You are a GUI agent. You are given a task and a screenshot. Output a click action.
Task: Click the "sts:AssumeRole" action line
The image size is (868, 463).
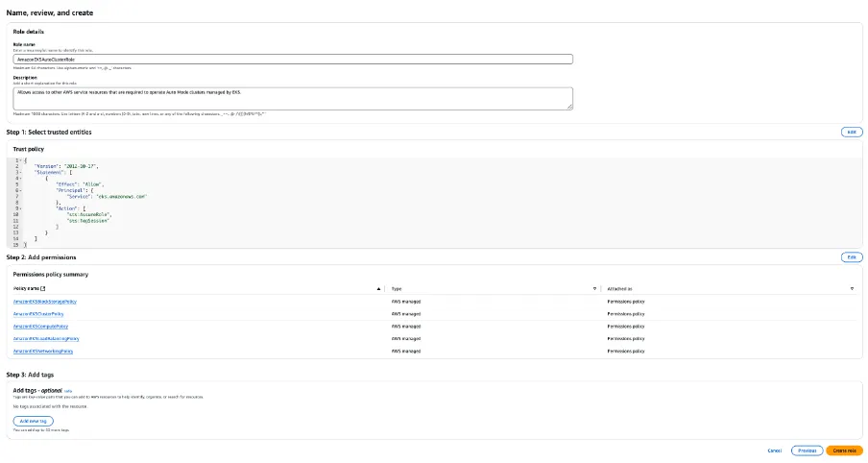tap(89, 214)
